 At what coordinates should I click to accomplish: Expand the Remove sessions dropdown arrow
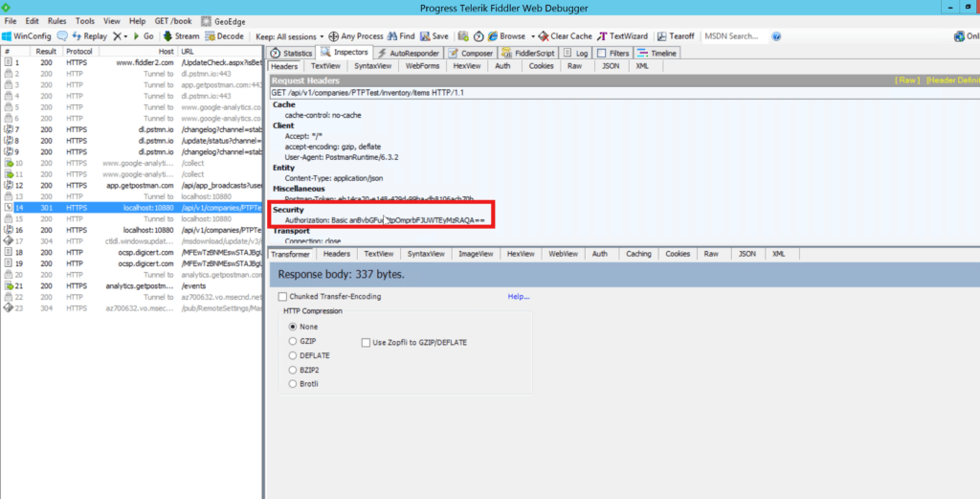pyautogui.click(x=125, y=36)
